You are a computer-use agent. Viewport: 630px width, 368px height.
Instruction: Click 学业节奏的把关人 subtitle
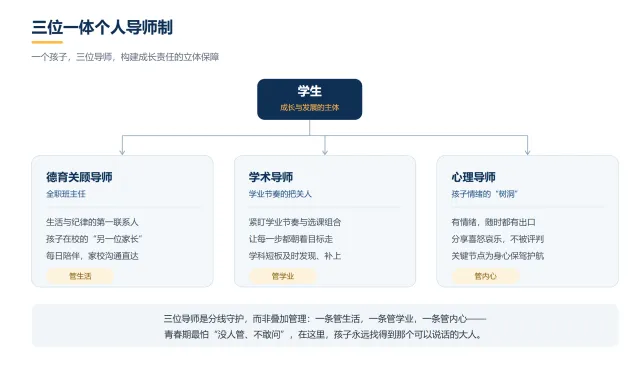coord(280,194)
